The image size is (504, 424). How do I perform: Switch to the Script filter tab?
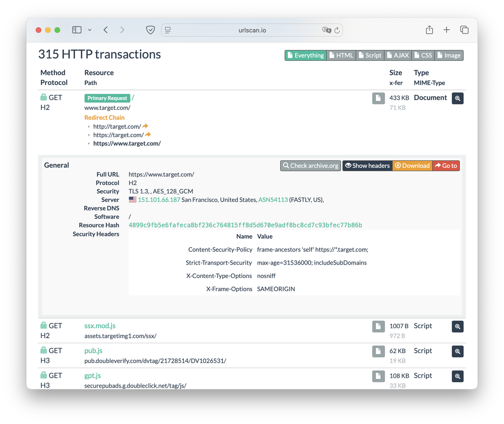370,55
